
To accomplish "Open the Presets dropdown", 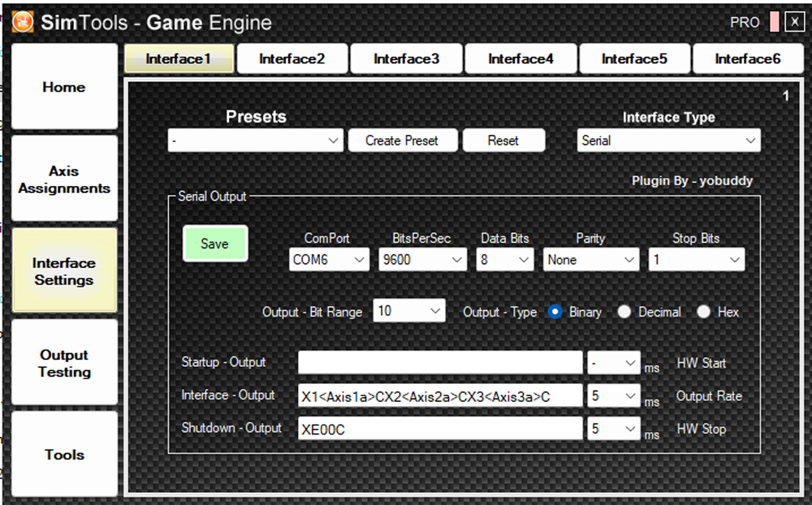I will point(255,140).
